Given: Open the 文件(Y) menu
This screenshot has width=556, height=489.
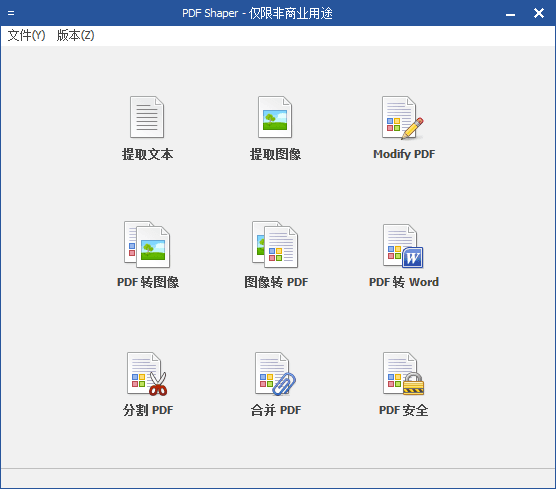Looking at the screenshot, I should tap(27, 35).
